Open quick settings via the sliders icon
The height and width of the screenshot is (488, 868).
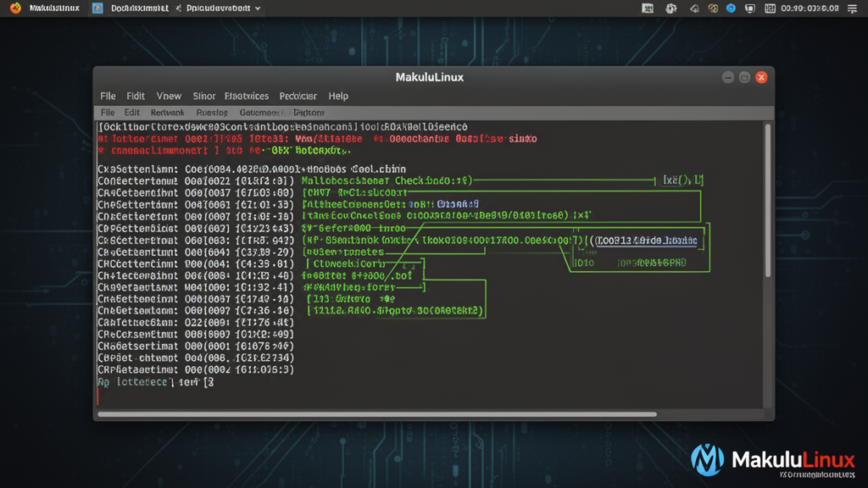point(853,8)
